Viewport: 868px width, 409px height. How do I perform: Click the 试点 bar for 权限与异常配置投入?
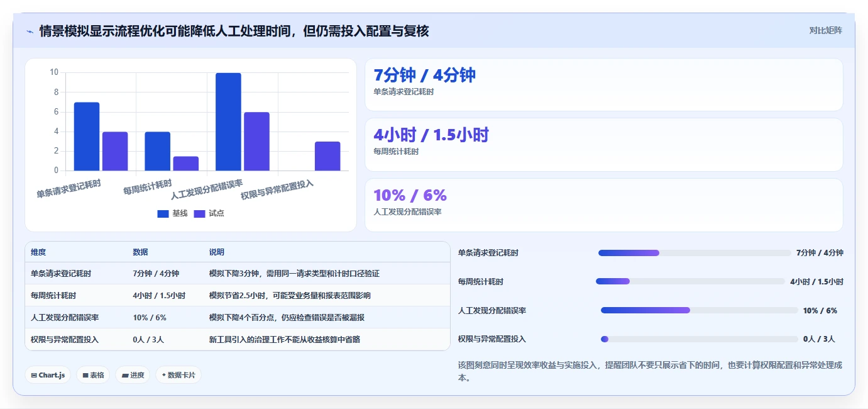click(x=327, y=156)
